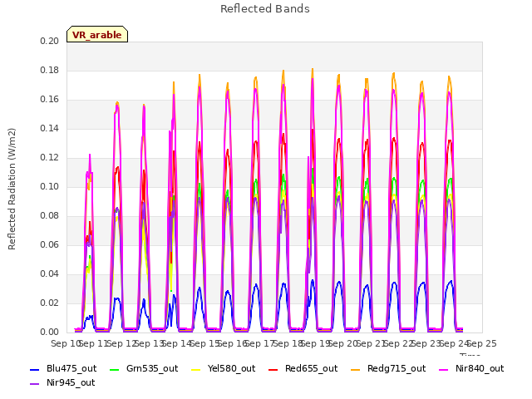532x399 pixels.
Task: Click the 0.14 y-axis tick label
Action: coord(50,129)
